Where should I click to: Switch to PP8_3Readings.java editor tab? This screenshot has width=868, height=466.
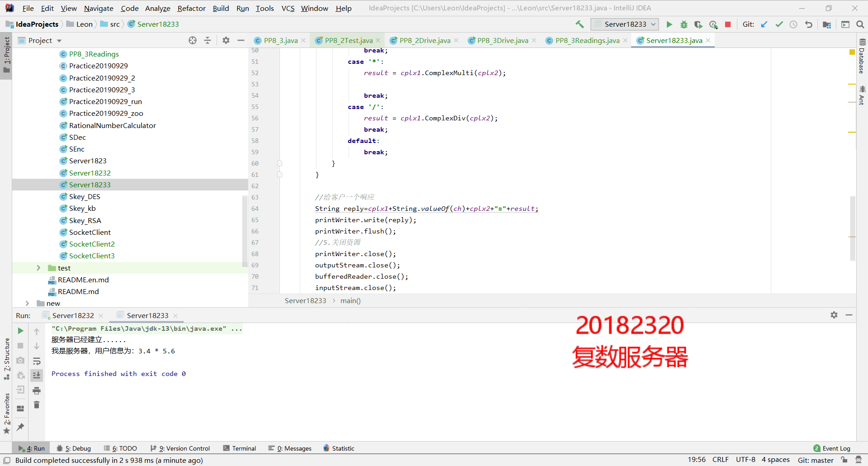587,40
